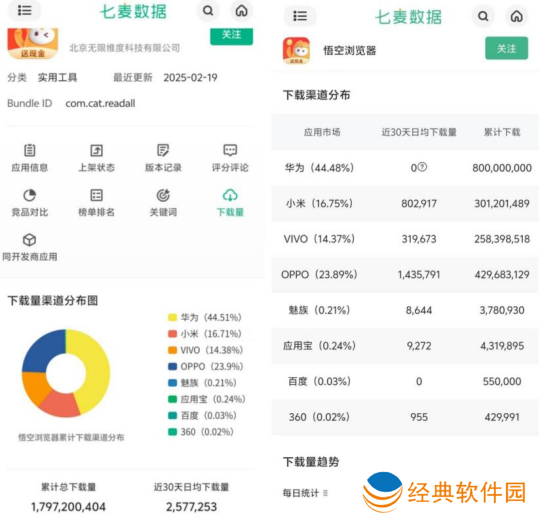Select the 下载量 downloads cloud icon
The image size is (544, 518).
click(x=230, y=195)
